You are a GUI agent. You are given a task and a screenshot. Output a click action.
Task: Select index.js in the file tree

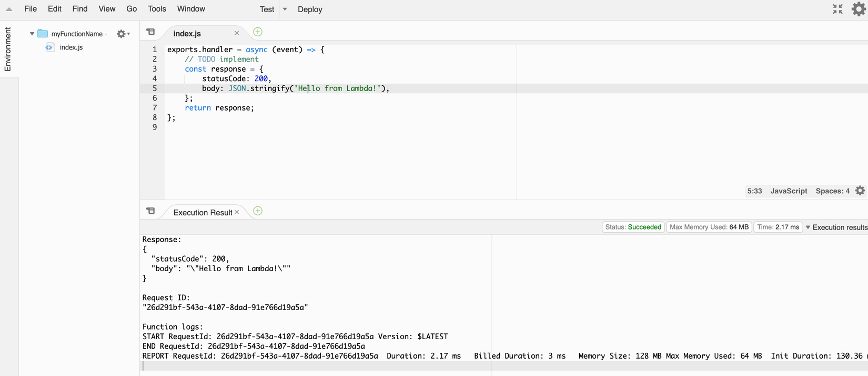[71, 47]
